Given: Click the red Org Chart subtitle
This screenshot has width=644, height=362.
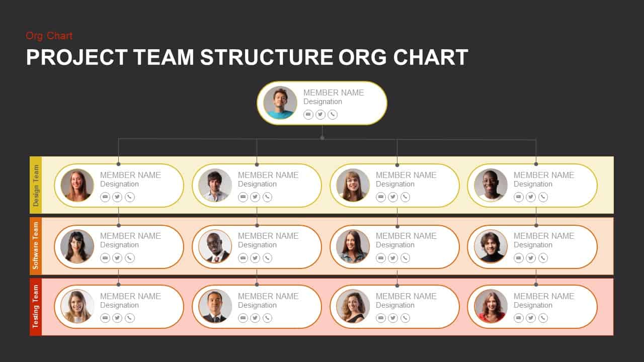Looking at the screenshot, I should pyautogui.click(x=49, y=36).
